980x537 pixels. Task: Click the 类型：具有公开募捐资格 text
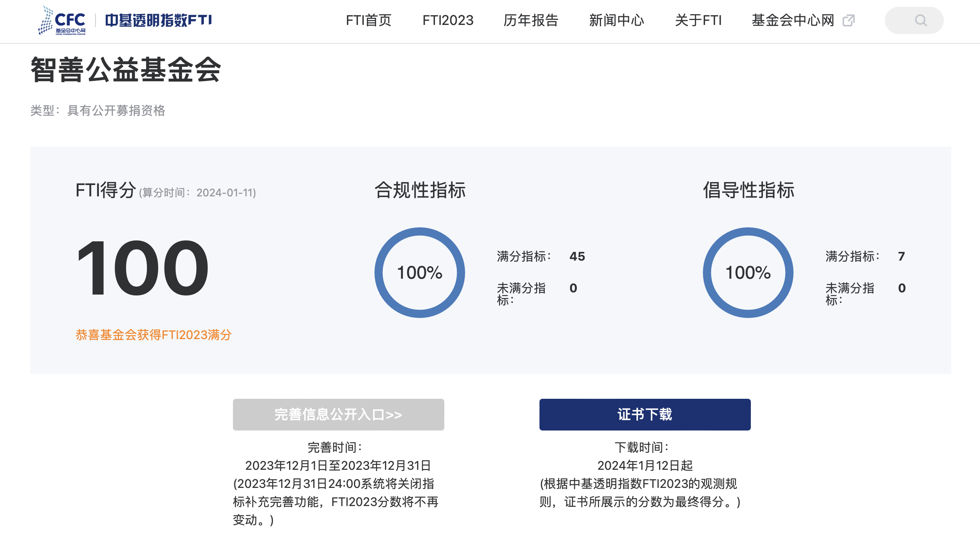(98, 110)
